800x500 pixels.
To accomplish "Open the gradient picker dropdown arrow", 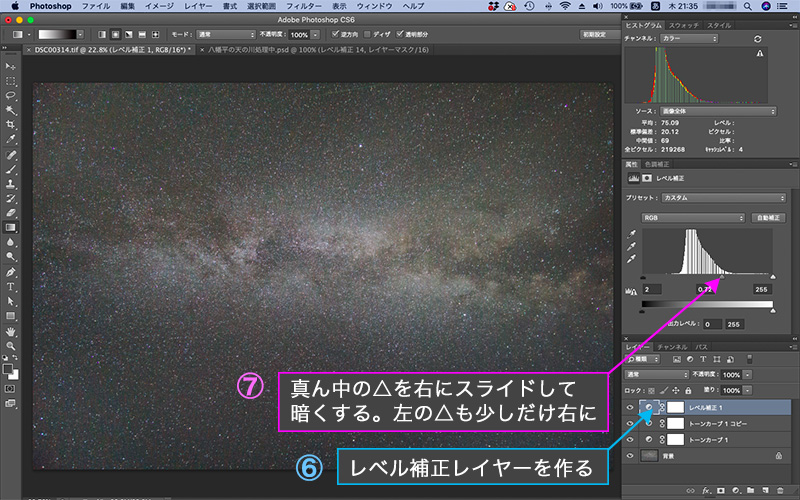I will (80, 35).
